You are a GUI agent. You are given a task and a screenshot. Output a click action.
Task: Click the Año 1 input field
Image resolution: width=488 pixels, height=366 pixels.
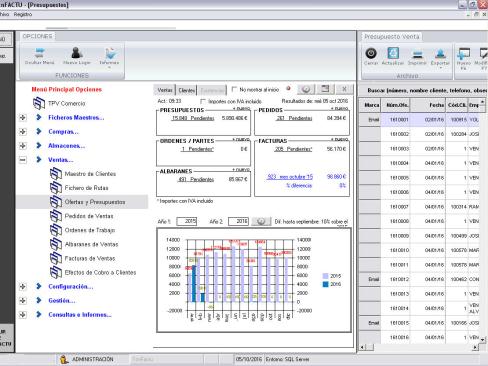[187, 221]
